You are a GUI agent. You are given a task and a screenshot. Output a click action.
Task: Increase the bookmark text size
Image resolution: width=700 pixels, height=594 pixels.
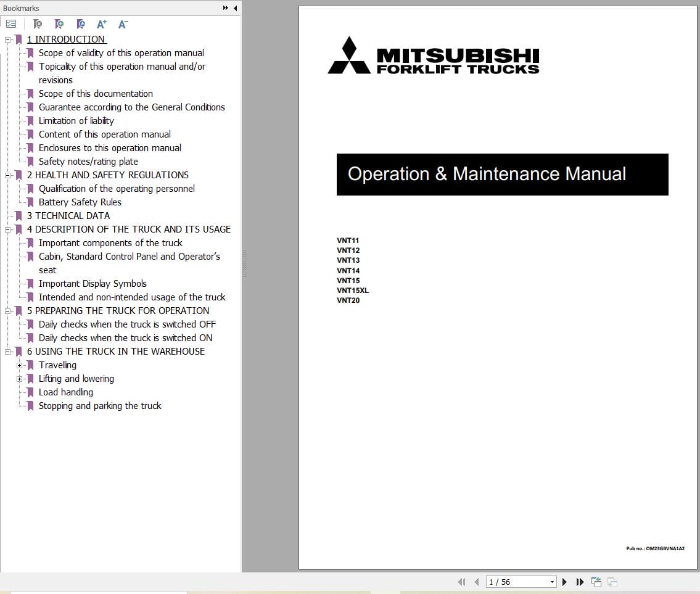coord(102,23)
